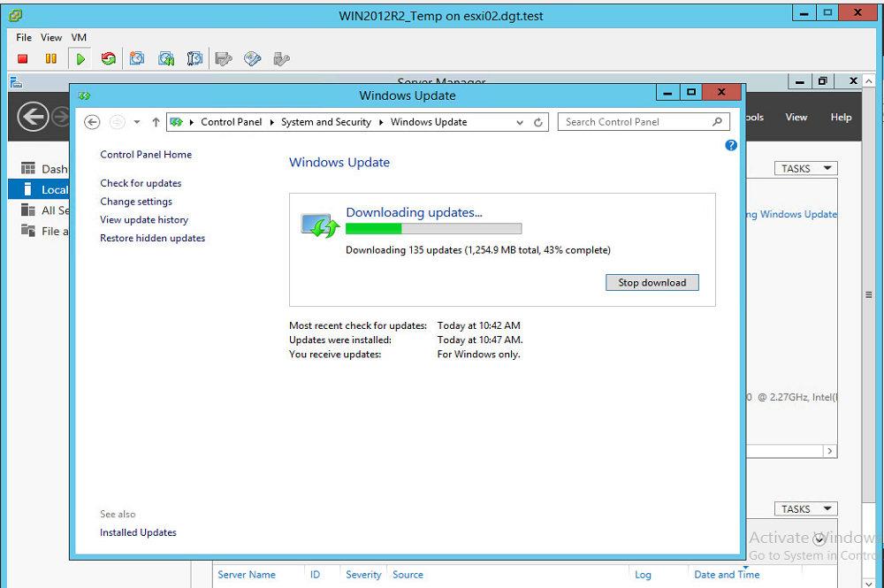884x588 pixels.
Task: Open the VM menu
Action: pyautogui.click(x=79, y=37)
